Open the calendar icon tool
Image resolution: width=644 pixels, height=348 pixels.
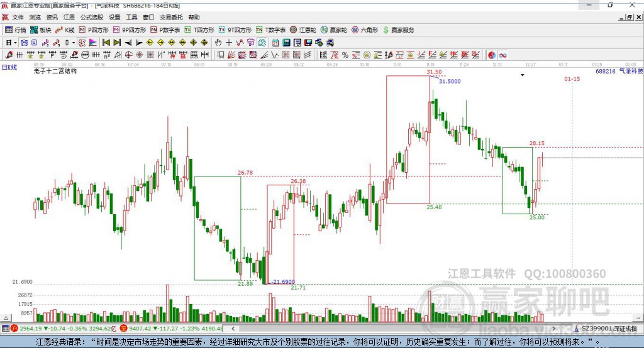275,43
